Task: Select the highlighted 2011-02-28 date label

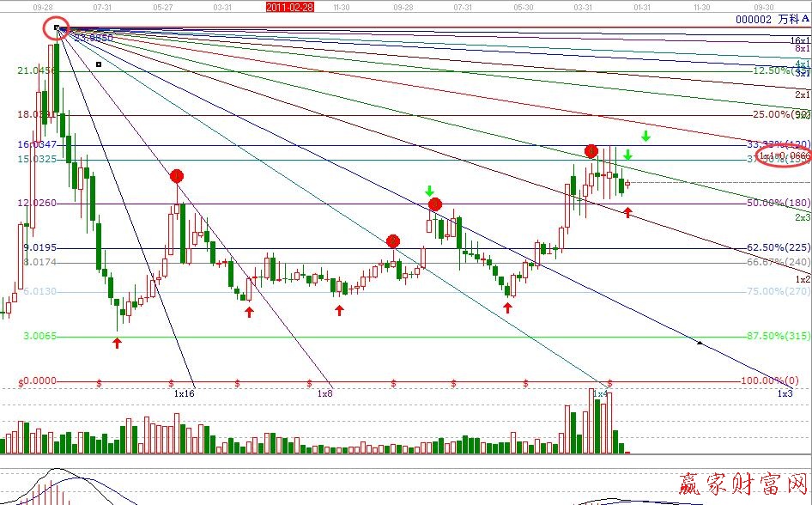Action: click(289, 6)
